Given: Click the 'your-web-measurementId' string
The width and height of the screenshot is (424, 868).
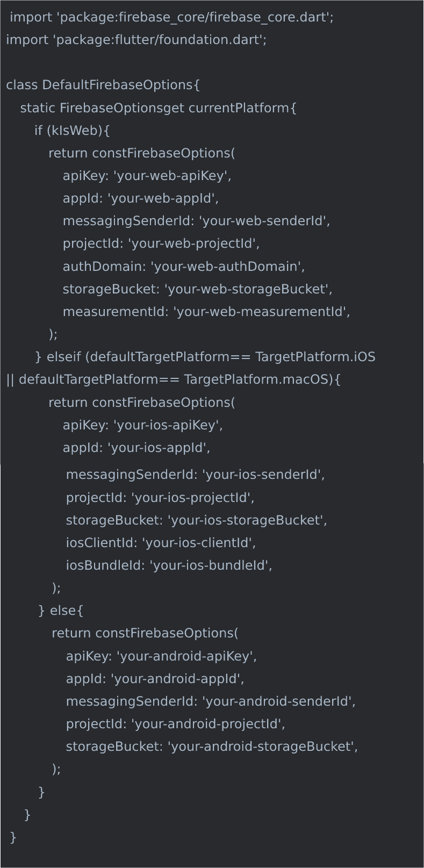Looking at the screenshot, I should pyautogui.click(x=261, y=312).
